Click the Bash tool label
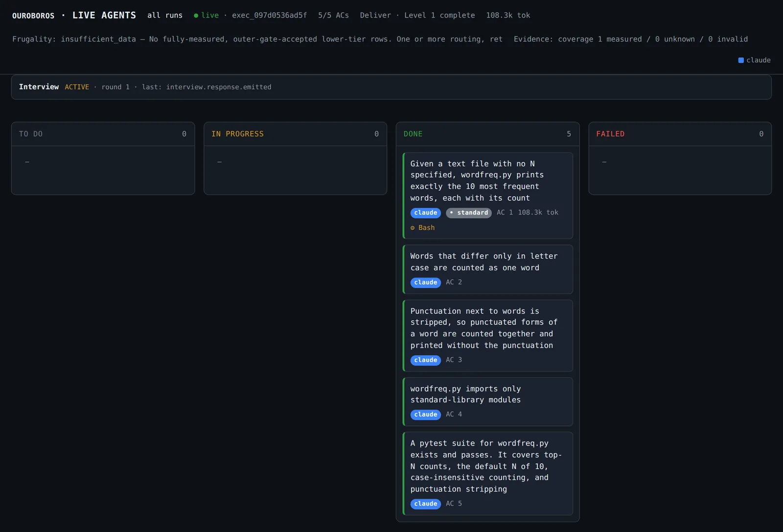Screen dimensions: 783x532 [426, 228]
